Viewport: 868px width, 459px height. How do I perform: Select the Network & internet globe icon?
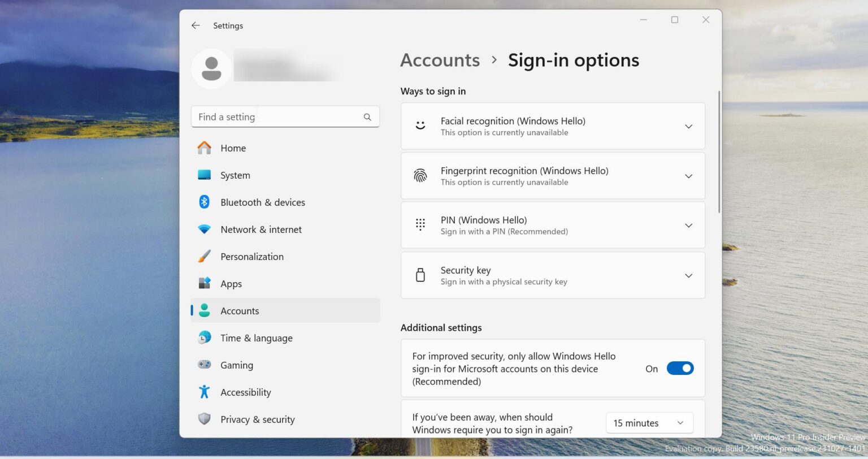[x=203, y=229]
